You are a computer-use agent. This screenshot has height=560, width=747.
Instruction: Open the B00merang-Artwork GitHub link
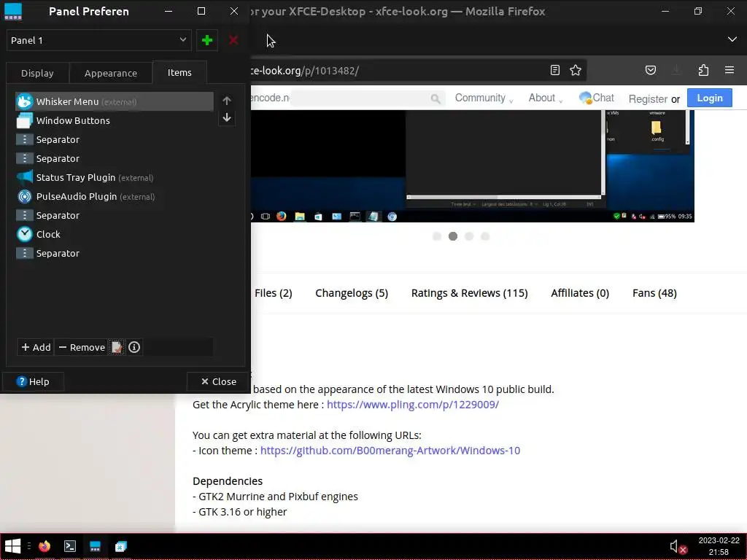(390, 451)
